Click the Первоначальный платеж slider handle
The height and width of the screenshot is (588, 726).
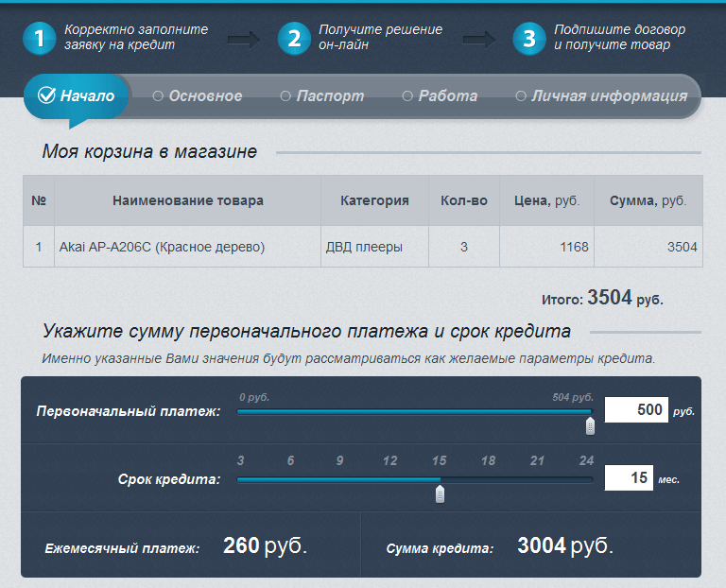[590, 425]
